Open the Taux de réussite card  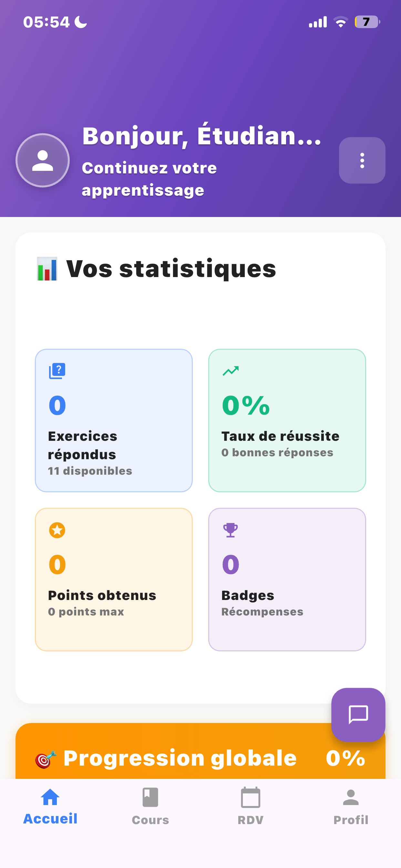tap(287, 420)
